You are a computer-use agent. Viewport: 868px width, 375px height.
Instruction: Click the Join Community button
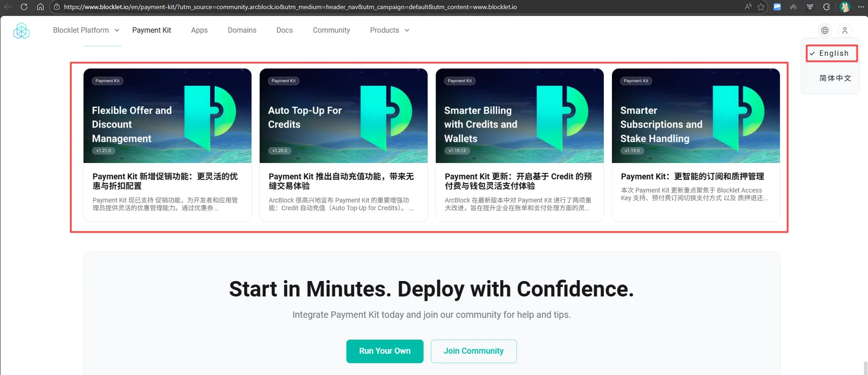pyautogui.click(x=474, y=351)
